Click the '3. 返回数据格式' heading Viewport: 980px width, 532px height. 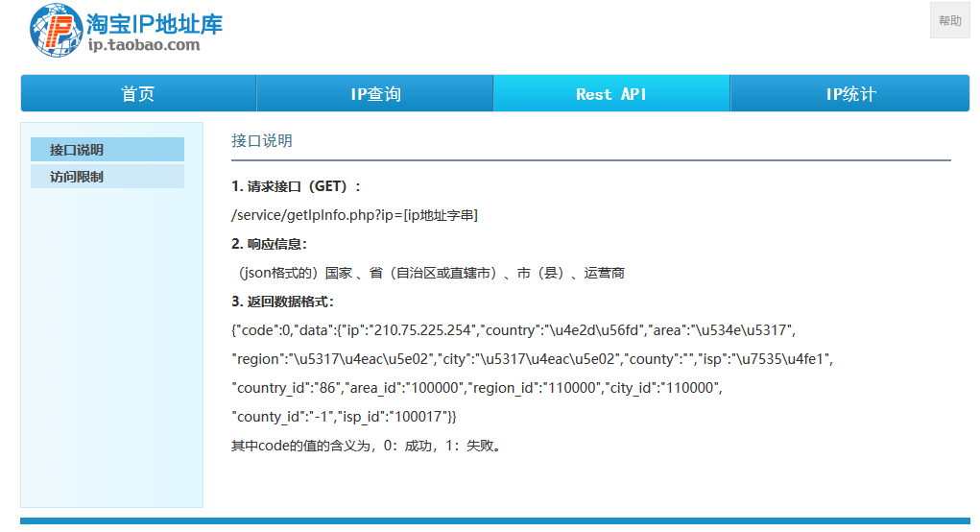[x=282, y=302]
